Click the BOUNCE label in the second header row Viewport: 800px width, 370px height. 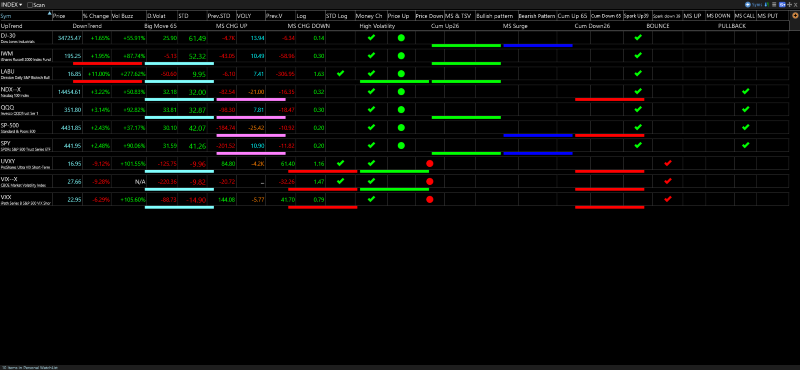[658, 26]
